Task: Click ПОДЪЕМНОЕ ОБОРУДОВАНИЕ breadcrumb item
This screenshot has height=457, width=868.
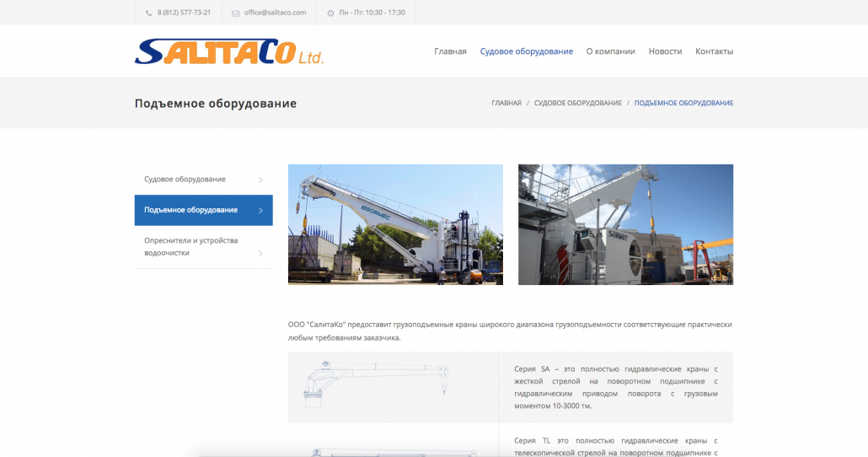Action: point(683,103)
